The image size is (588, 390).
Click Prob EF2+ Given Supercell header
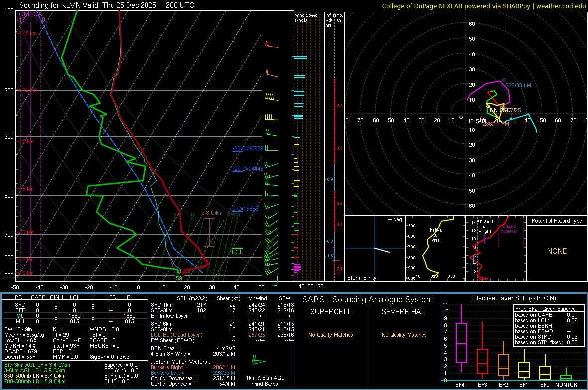pyautogui.click(x=546, y=309)
